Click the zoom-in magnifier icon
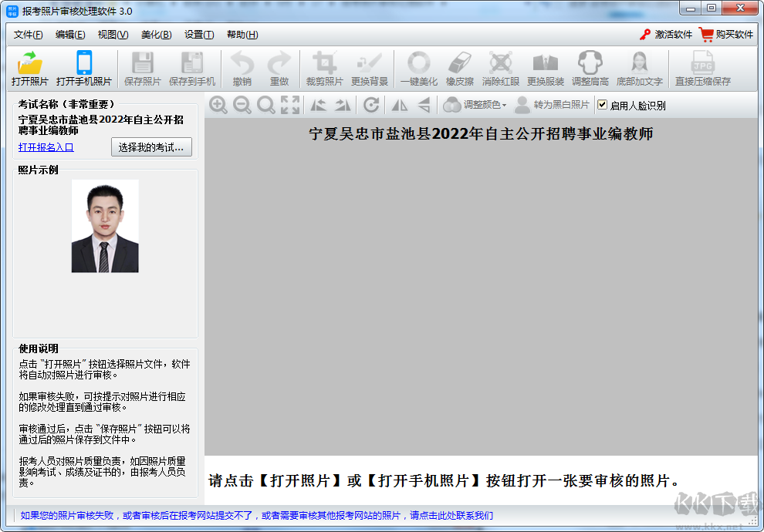Viewport: 764px width, 532px height. [x=218, y=104]
